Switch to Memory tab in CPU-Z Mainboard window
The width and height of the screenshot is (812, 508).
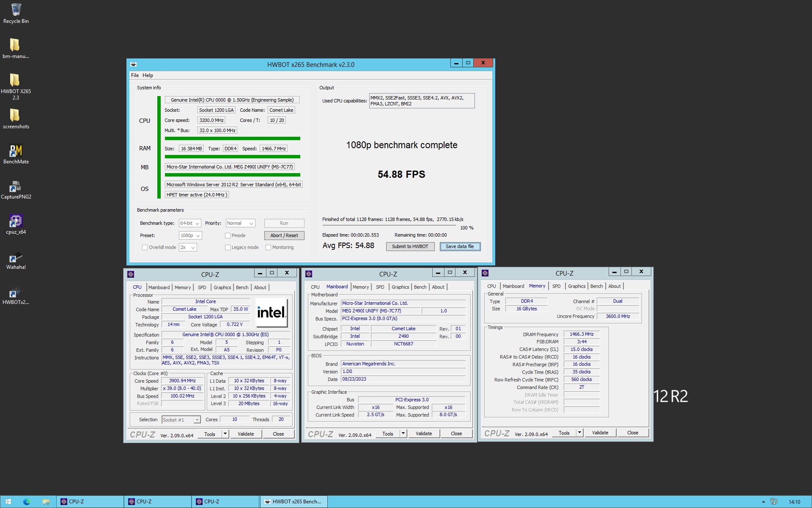point(361,287)
